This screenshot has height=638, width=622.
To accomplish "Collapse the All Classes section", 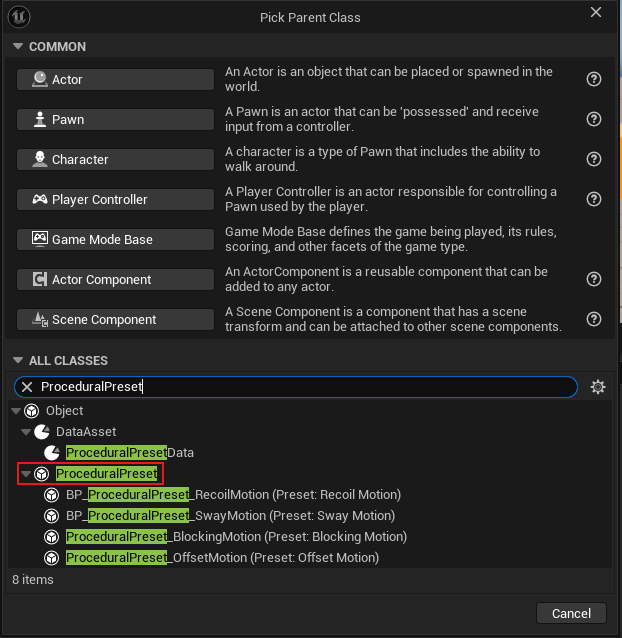I will (x=17, y=361).
